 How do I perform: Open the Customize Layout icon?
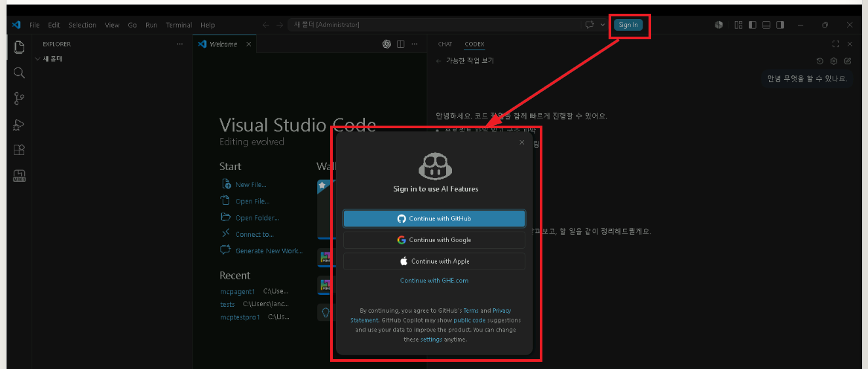click(x=739, y=25)
